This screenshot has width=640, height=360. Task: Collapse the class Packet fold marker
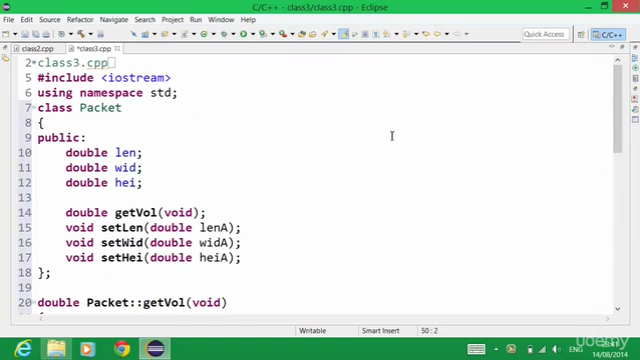pos(34,107)
